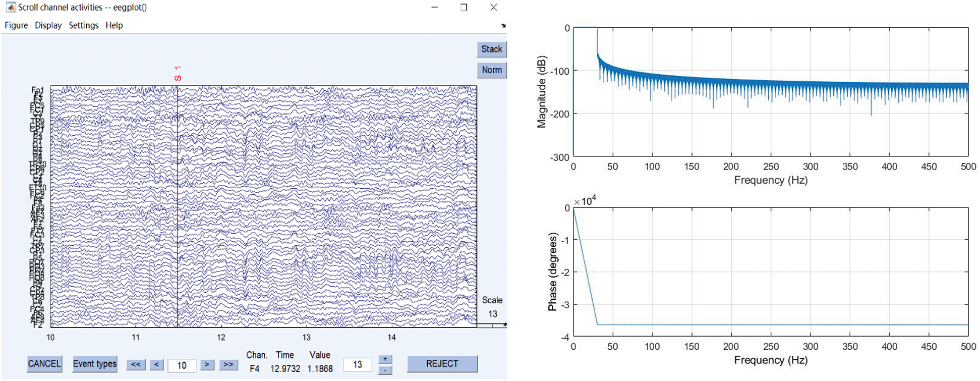Click the red S 1 event marker line
980x381 pixels.
pos(178,202)
